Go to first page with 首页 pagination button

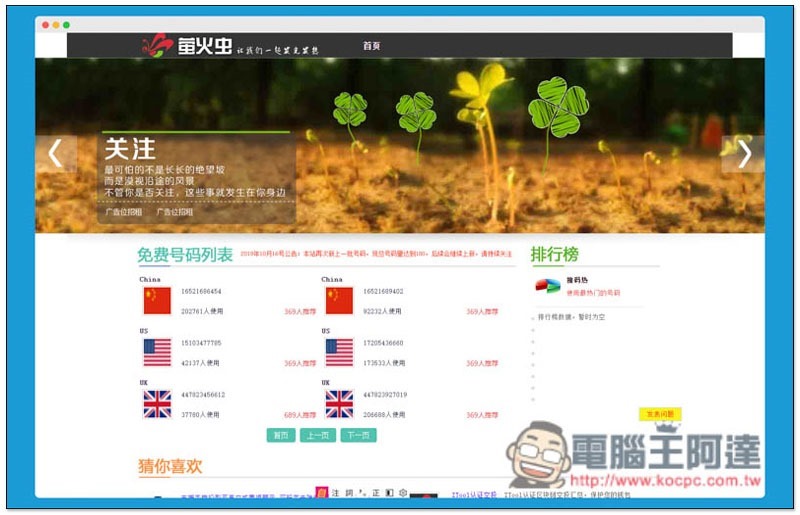pos(281,435)
